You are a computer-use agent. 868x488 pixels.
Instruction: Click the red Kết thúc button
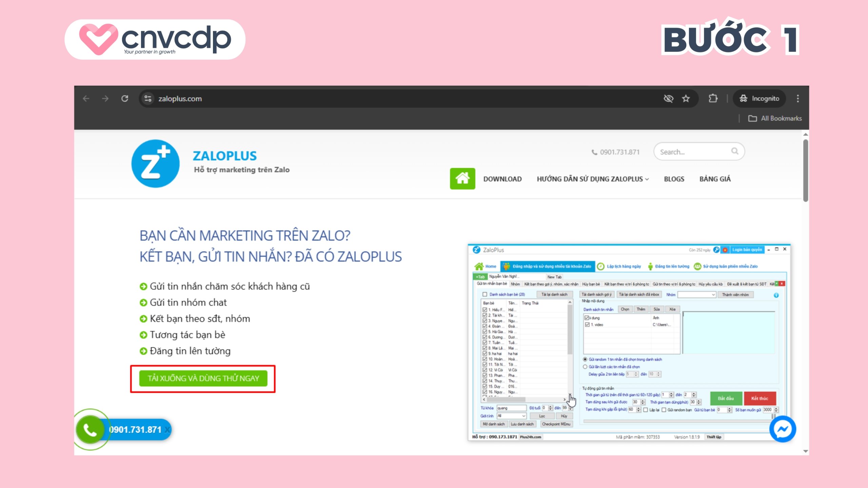point(759,399)
